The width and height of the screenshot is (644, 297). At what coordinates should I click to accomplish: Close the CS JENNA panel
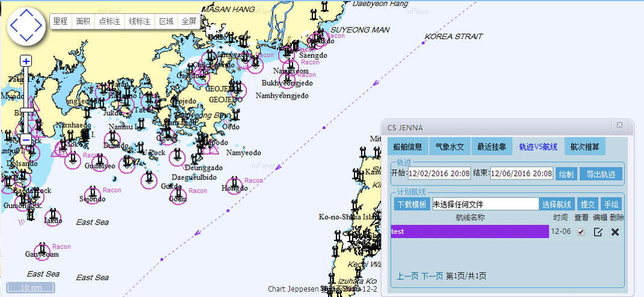pyautogui.click(x=619, y=125)
